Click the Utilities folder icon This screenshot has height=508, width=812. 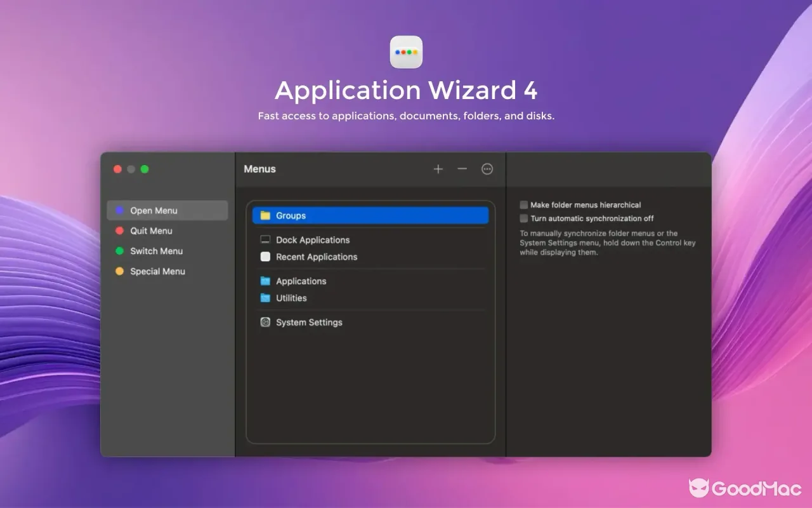coord(265,298)
